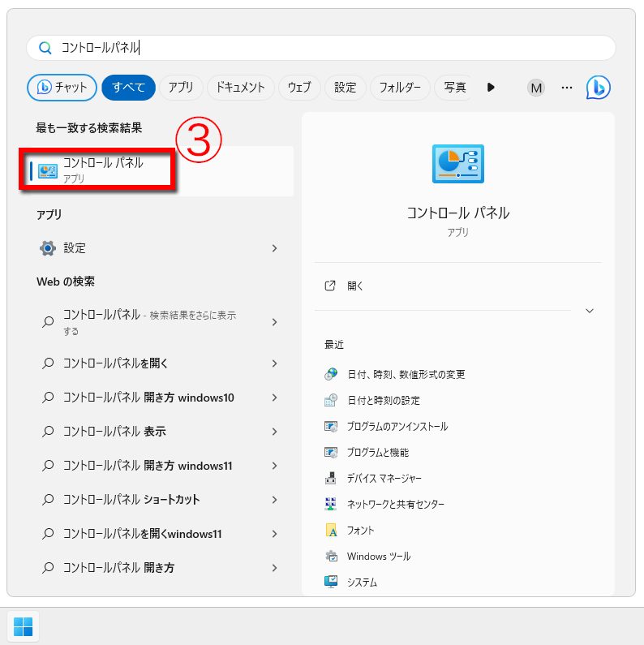644x645 pixels.
Task: Open Windows Tools from recent list
Action: tap(378, 557)
